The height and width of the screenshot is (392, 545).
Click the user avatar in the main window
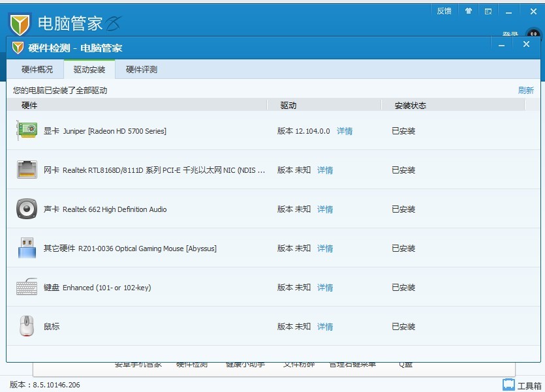533,34
